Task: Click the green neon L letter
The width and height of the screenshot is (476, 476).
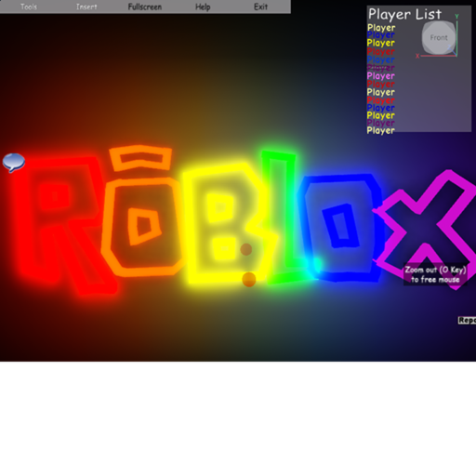Action: point(284,217)
